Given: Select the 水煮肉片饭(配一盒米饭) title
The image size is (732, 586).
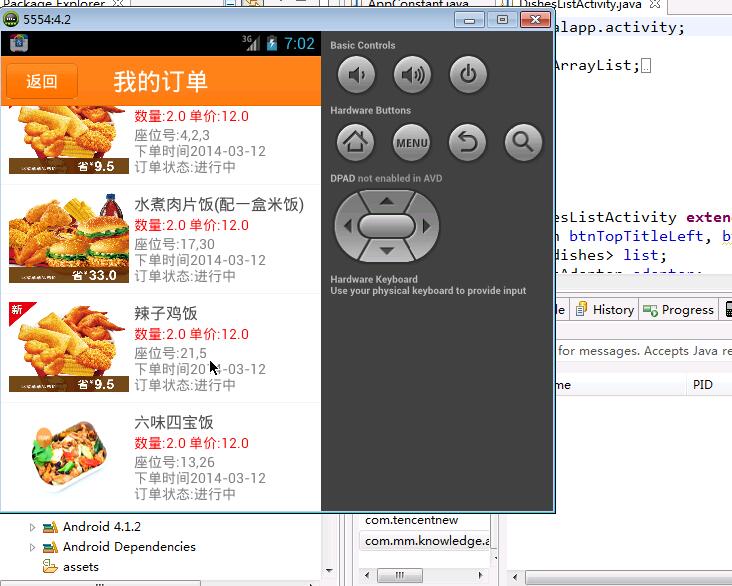Looking at the screenshot, I should click(219, 205).
